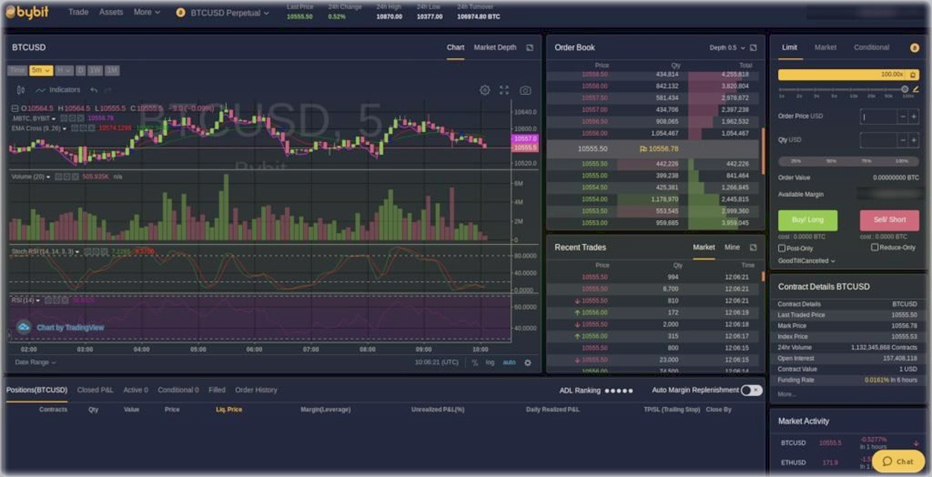This screenshot has width=932, height=477.
Task: Toggle Auto Margin Replenishment switch
Action: click(x=751, y=390)
